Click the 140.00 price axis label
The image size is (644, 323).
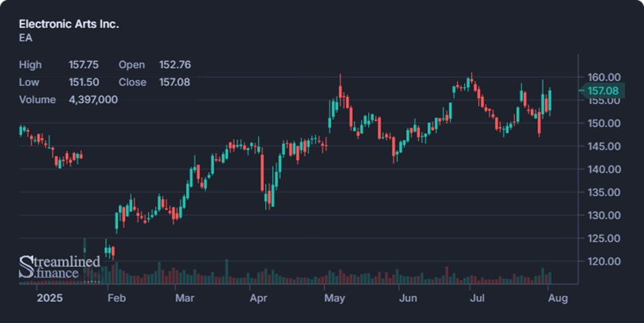pyautogui.click(x=603, y=169)
